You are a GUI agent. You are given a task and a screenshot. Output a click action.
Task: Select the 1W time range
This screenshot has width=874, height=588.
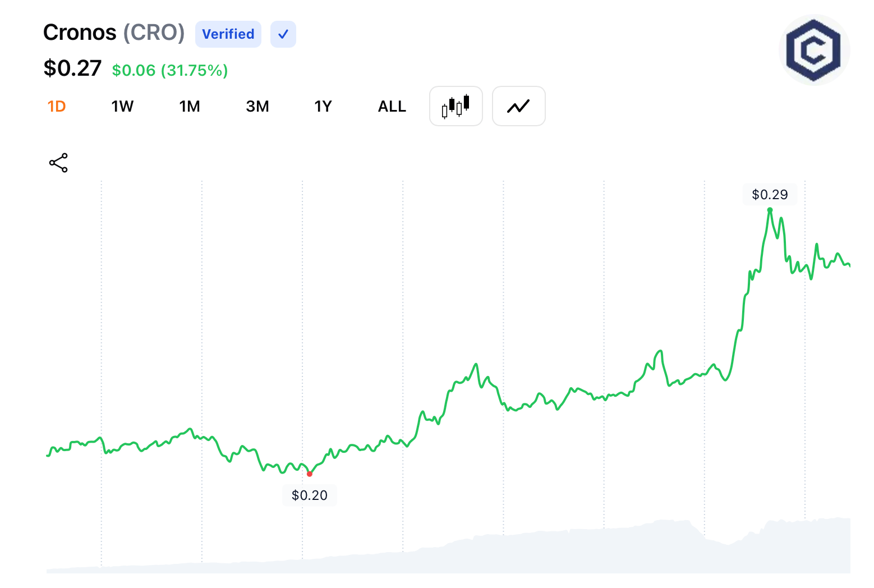click(122, 107)
